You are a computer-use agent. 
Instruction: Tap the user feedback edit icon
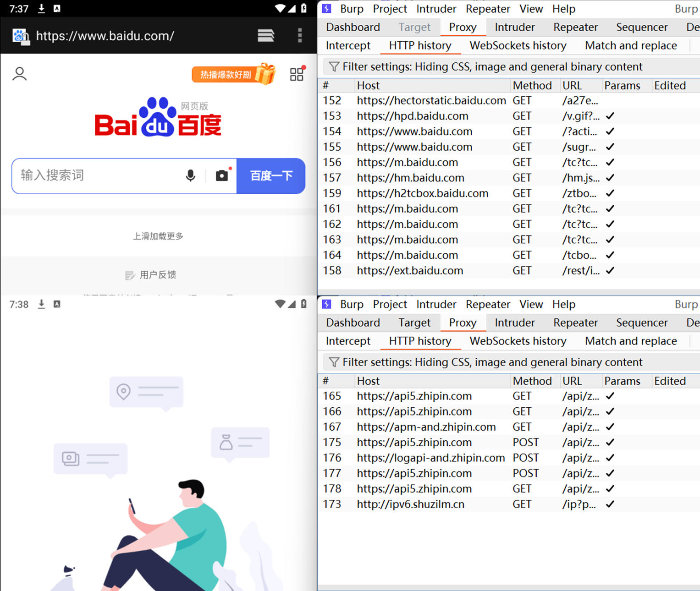pos(130,275)
